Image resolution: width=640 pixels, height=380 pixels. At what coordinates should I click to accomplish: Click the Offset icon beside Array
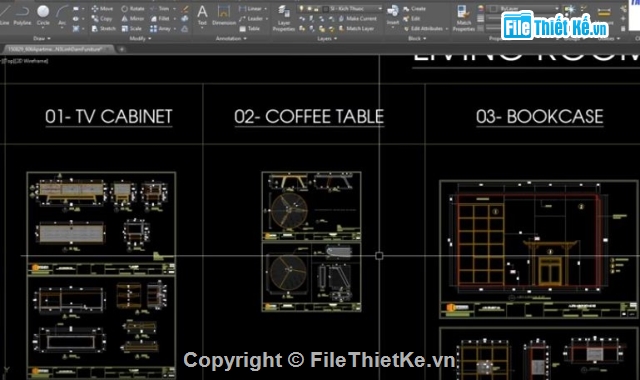[x=185, y=29]
